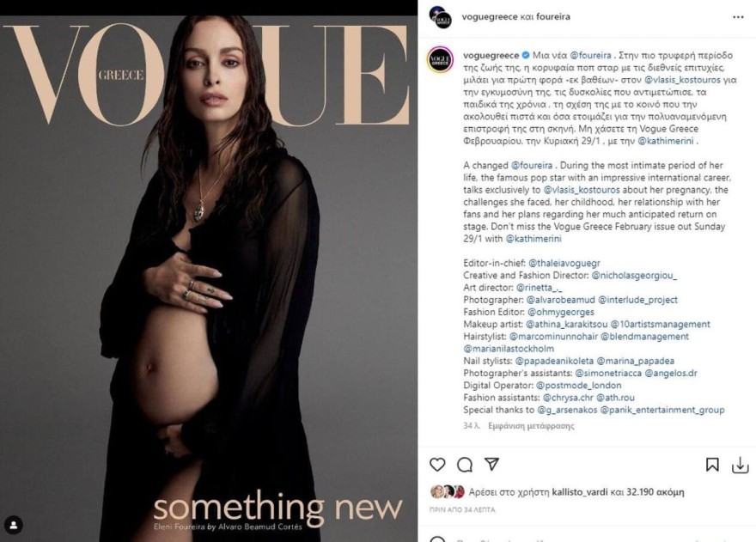The width and height of the screenshot is (756, 542).
Task: Click the voguegreece verified badge
Action: (526, 56)
